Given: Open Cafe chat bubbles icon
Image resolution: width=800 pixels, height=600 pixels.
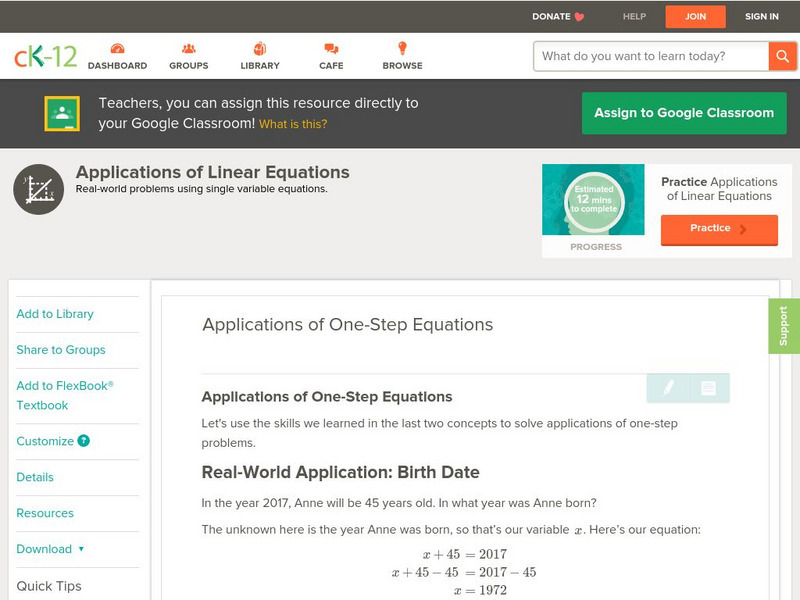Looking at the screenshot, I should (331, 49).
